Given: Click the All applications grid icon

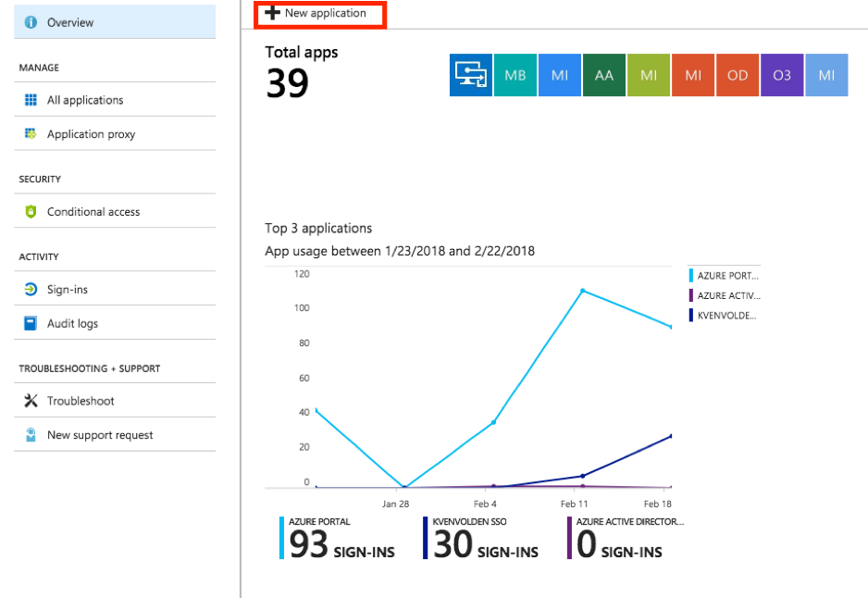Looking at the screenshot, I should point(31,100).
